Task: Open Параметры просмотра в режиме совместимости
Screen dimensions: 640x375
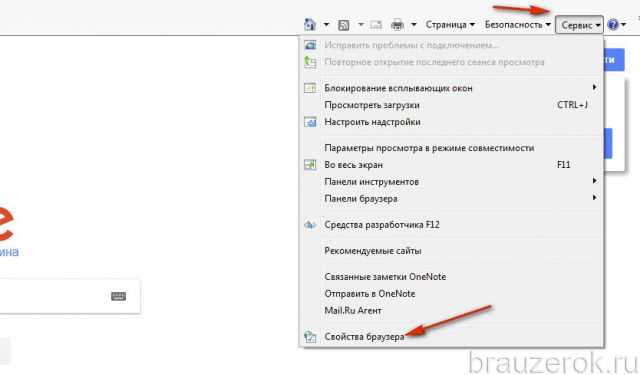Action: click(x=451, y=148)
